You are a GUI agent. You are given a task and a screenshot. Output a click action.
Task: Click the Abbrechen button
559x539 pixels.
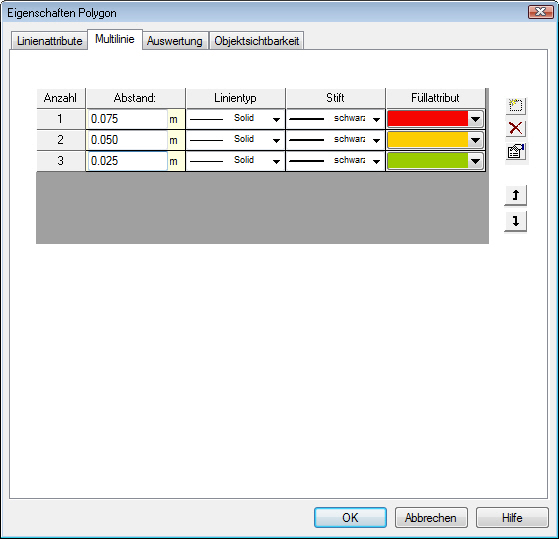[431, 517]
